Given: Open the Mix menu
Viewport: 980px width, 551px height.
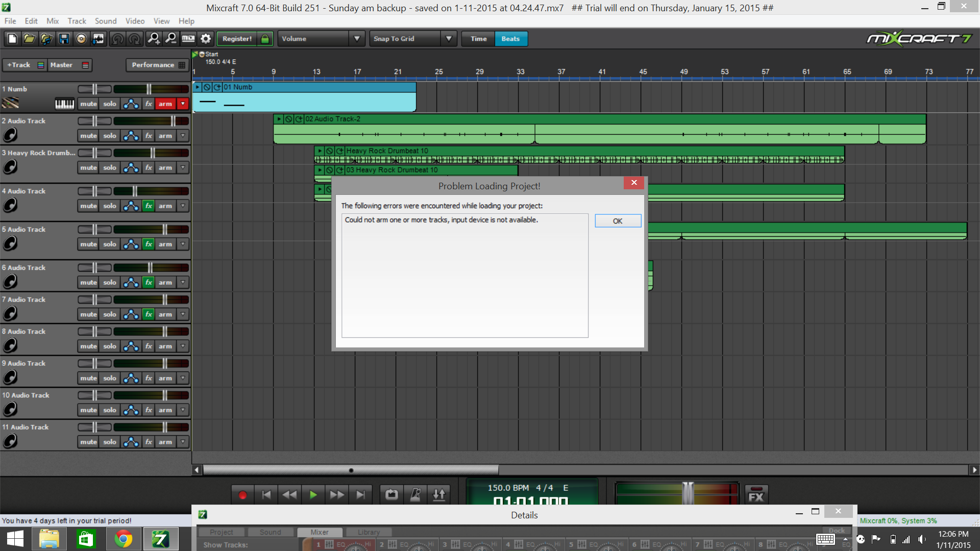Looking at the screenshot, I should pyautogui.click(x=53, y=21).
